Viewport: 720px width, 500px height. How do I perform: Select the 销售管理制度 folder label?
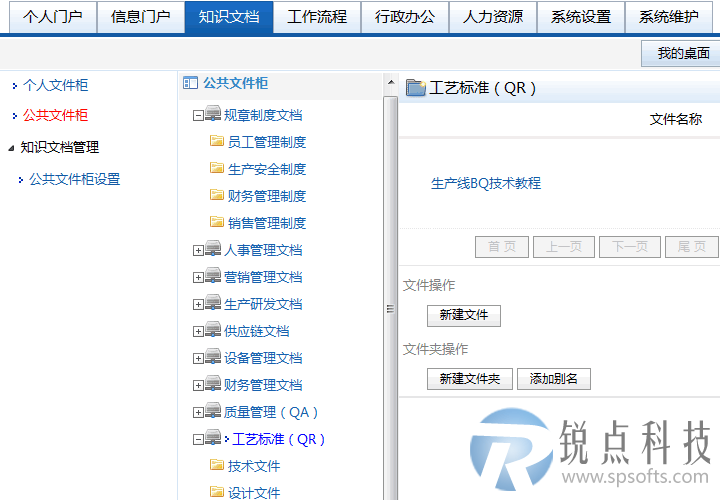point(267,224)
